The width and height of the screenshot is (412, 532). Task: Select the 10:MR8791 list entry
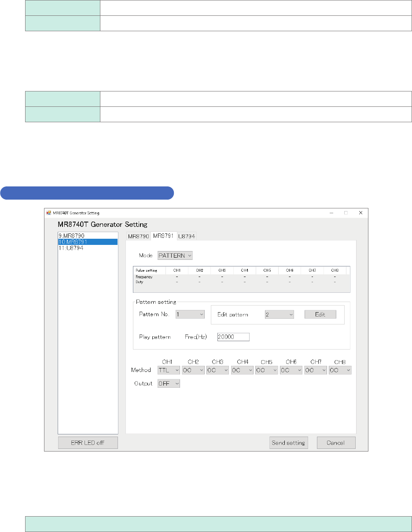click(88, 242)
